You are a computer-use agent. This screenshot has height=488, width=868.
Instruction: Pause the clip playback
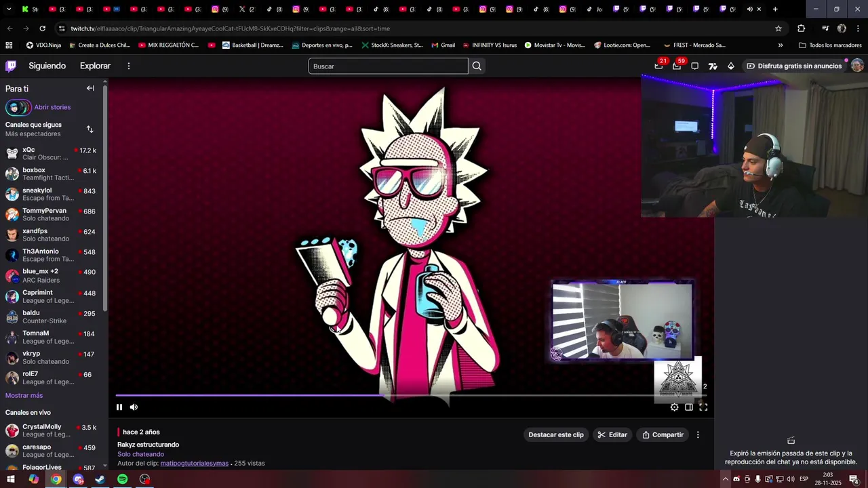[119, 407]
